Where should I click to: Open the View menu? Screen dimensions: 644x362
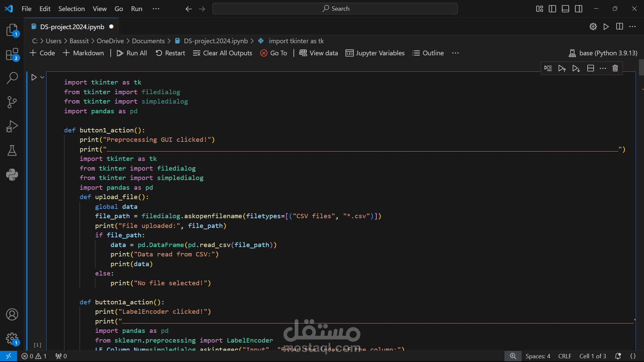click(100, 9)
